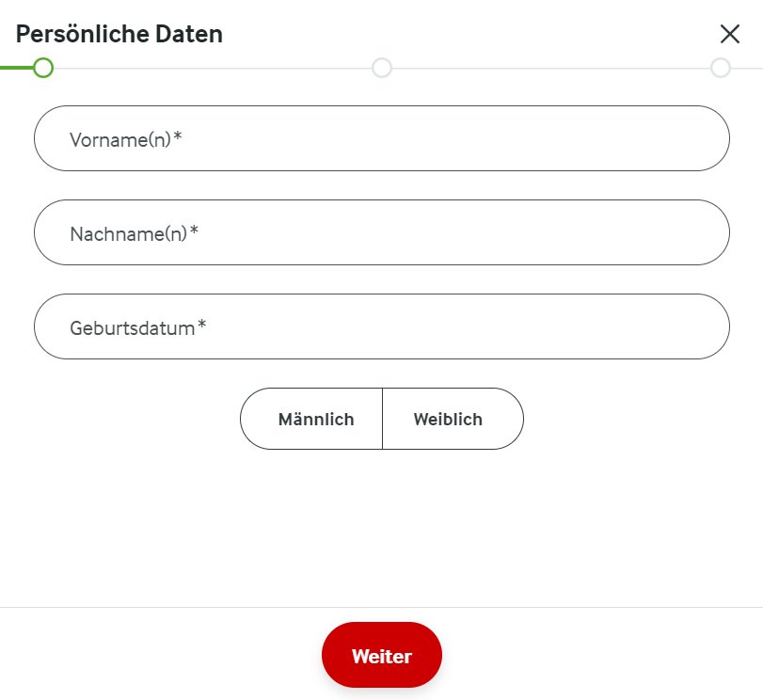This screenshot has width=763, height=700.
Task: Close the Persönliche Daten dialog
Action: [729, 35]
